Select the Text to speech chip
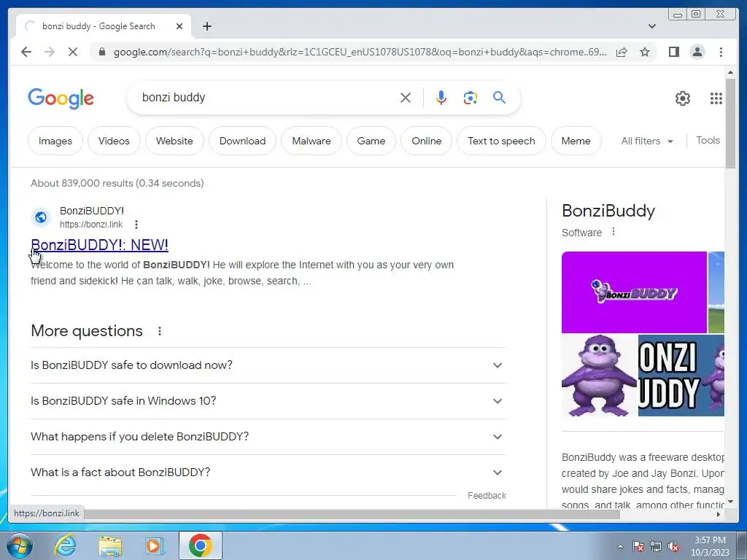 (501, 141)
